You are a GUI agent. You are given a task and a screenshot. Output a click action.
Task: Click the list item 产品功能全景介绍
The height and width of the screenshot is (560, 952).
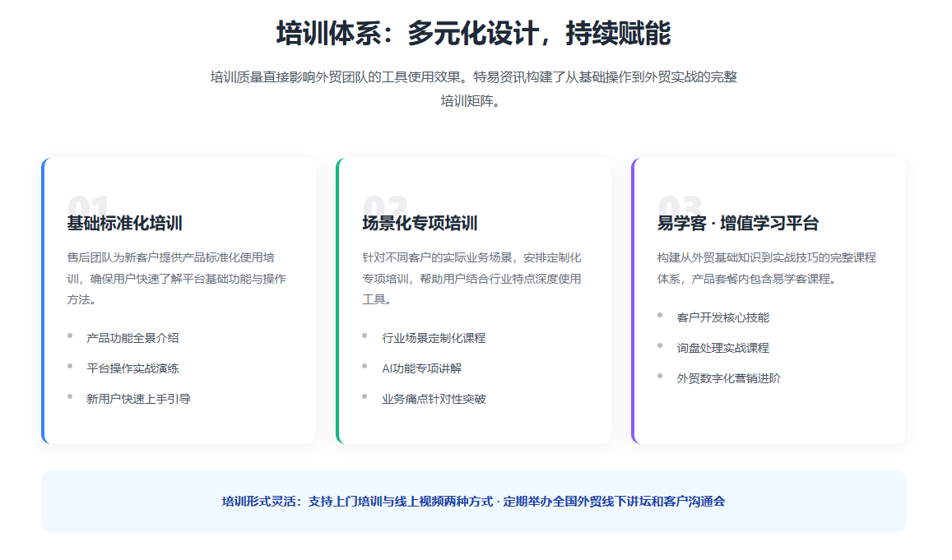coord(132,338)
